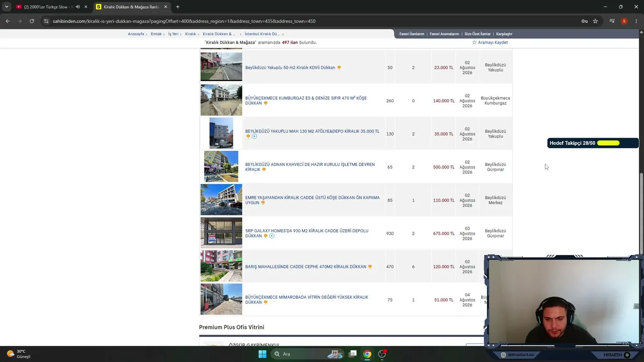Open the media control toolbar icon
644x362 pixels.
[x=612, y=21]
